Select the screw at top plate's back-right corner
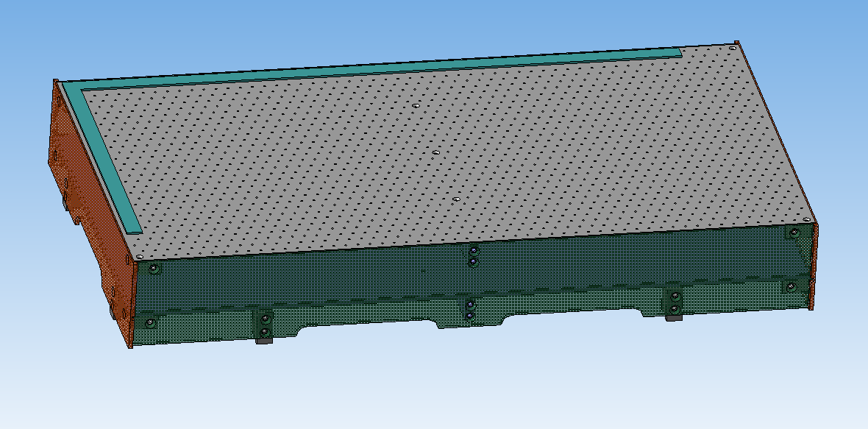Screen dimensions: 868x429 733,48
